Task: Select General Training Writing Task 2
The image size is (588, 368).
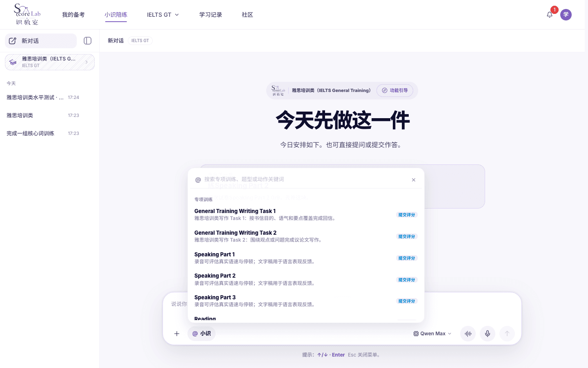Action: click(x=306, y=236)
